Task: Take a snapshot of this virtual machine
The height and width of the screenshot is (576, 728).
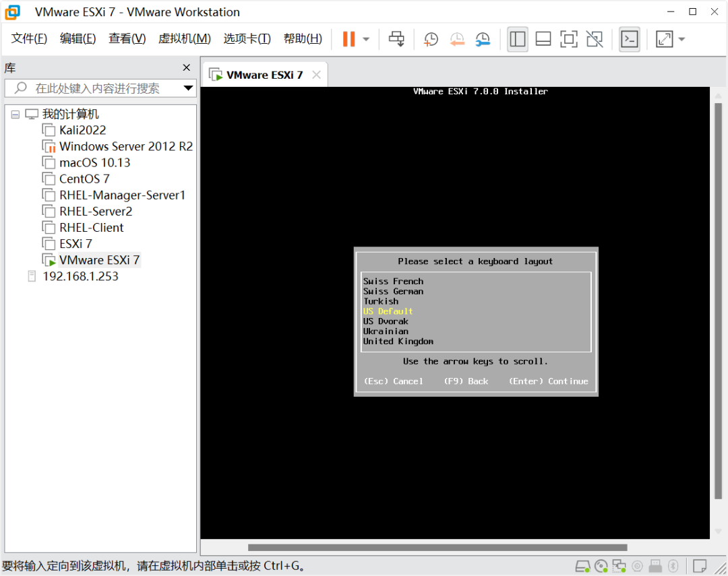Action: (431, 39)
